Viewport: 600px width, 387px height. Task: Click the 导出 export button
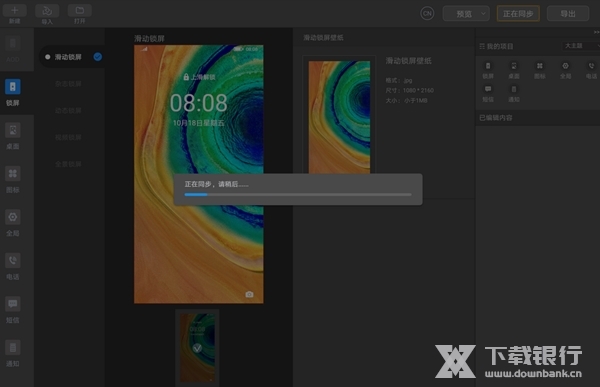568,14
